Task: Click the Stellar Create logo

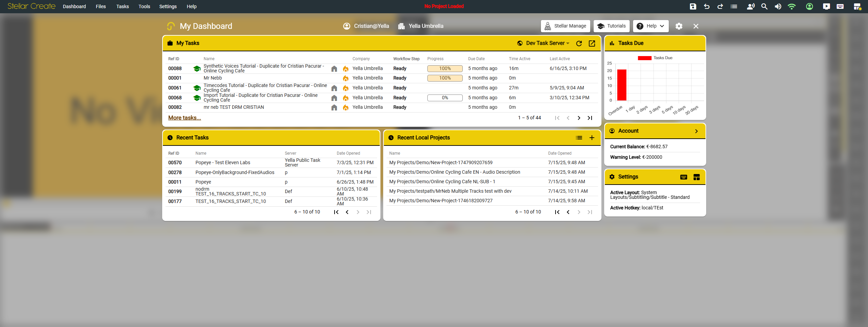Action: pos(31,6)
